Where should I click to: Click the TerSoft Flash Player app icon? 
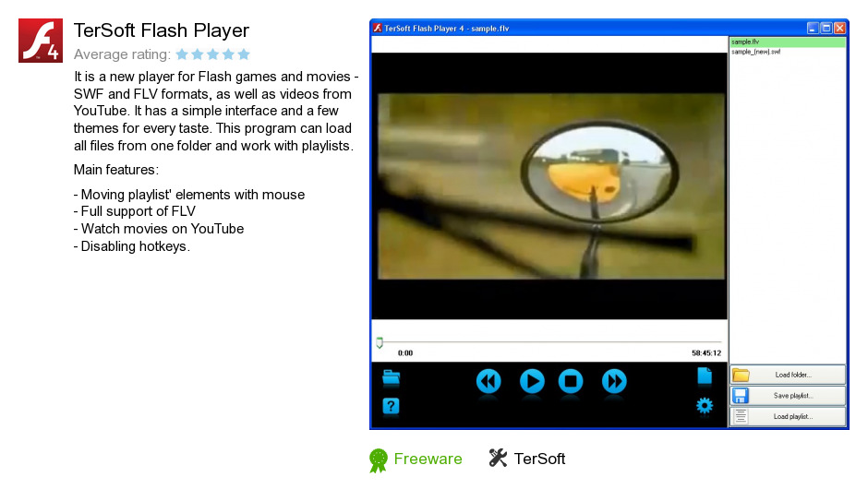[41, 41]
